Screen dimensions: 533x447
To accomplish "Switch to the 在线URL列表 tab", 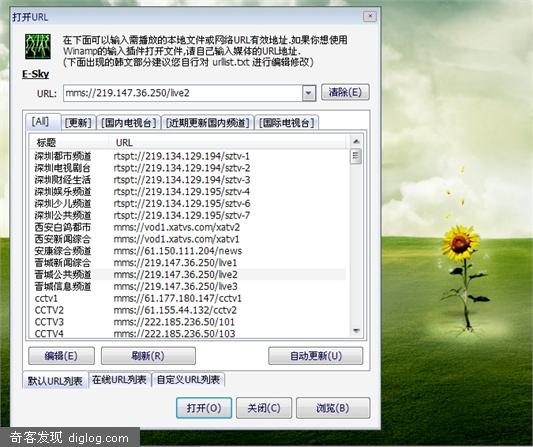I will pos(119,379).
